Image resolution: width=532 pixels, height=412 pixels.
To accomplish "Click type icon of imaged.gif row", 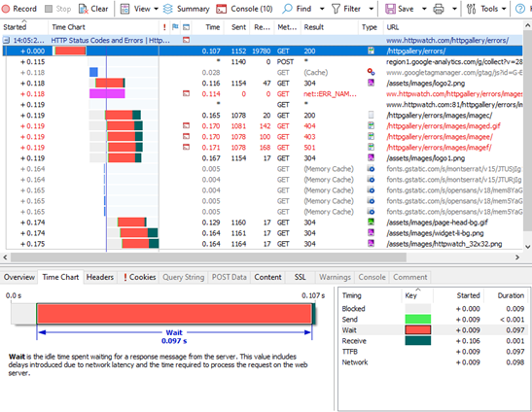I will pyautogui.click(x=371, y=125).
